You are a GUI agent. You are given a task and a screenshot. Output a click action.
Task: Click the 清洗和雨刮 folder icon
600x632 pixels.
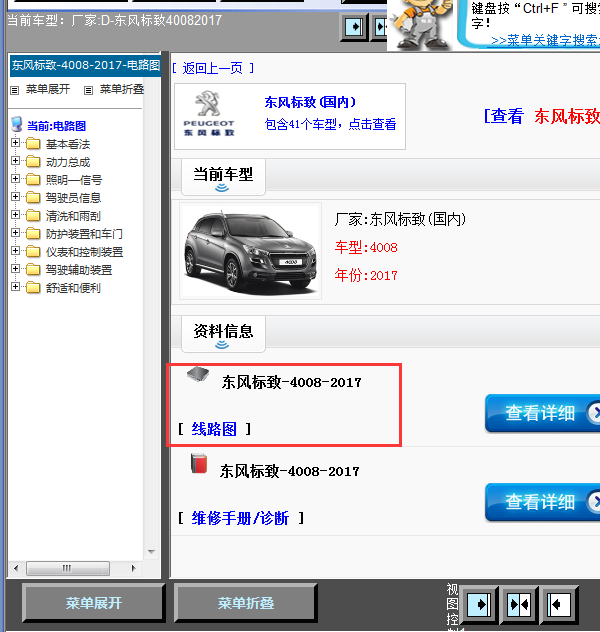[33, 216]
